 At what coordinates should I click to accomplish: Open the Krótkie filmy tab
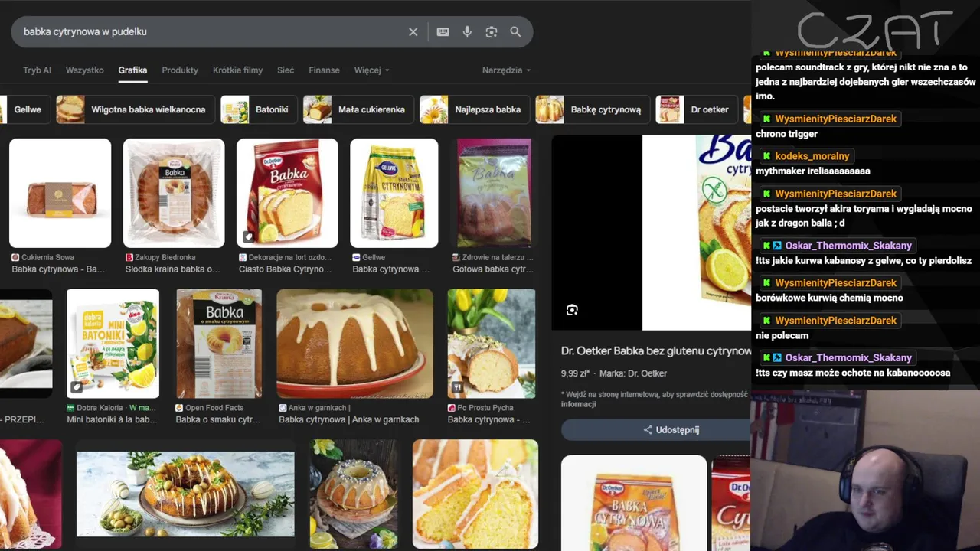tap(237, 70)
